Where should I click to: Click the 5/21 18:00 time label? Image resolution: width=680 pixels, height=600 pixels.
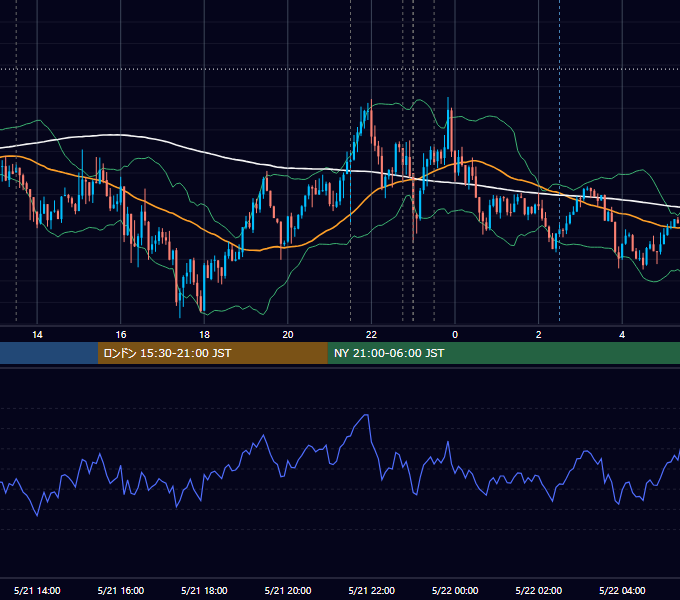(x=204, y=590)
